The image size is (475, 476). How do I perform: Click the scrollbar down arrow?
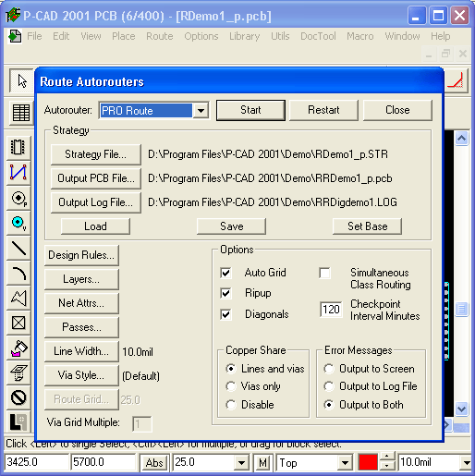point(461,409)
